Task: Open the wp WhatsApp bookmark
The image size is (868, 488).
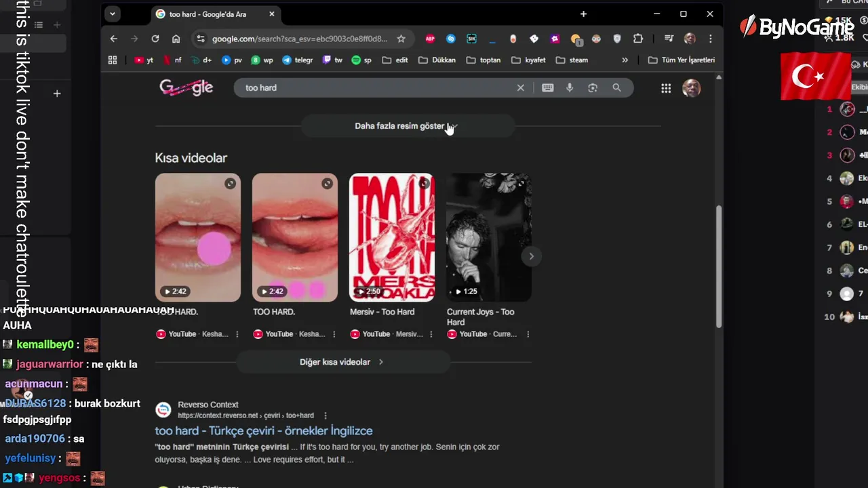Action: [x=262, y=60]
